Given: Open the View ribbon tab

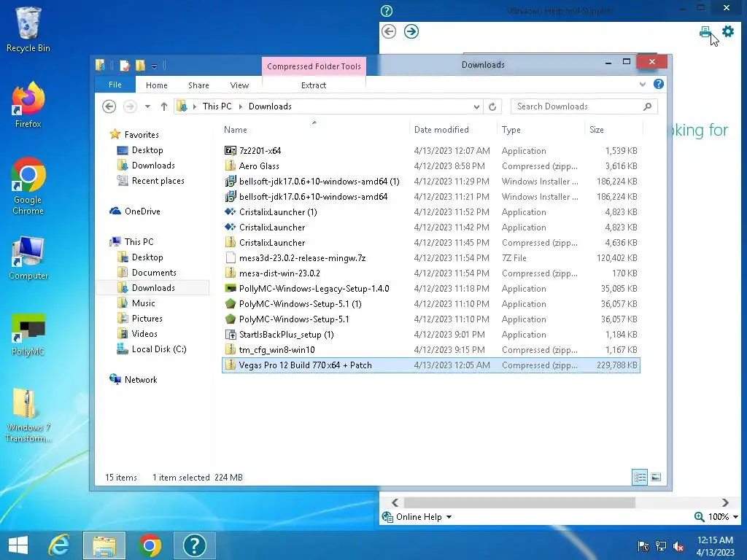Looking at the screenshot, I should point(239,85).
